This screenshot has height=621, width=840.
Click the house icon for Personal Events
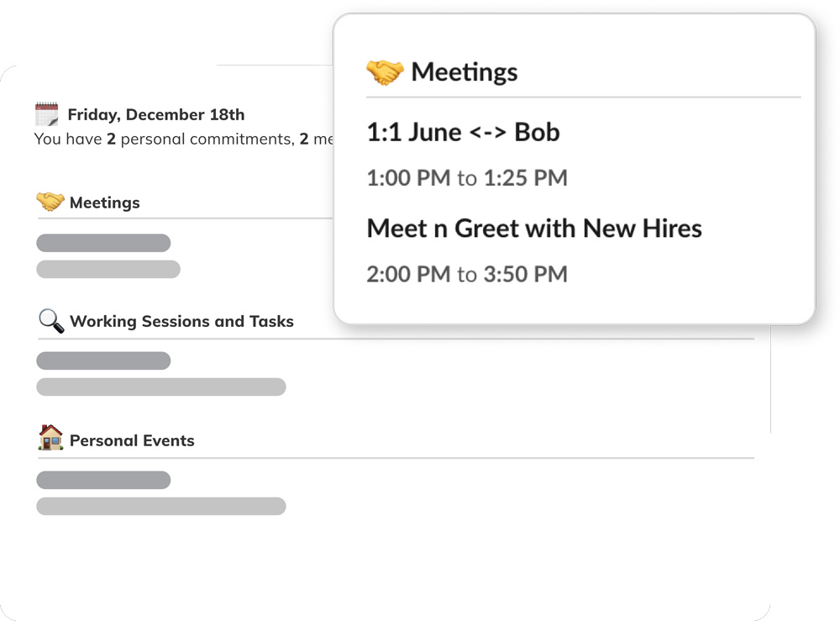coord(50,439)
